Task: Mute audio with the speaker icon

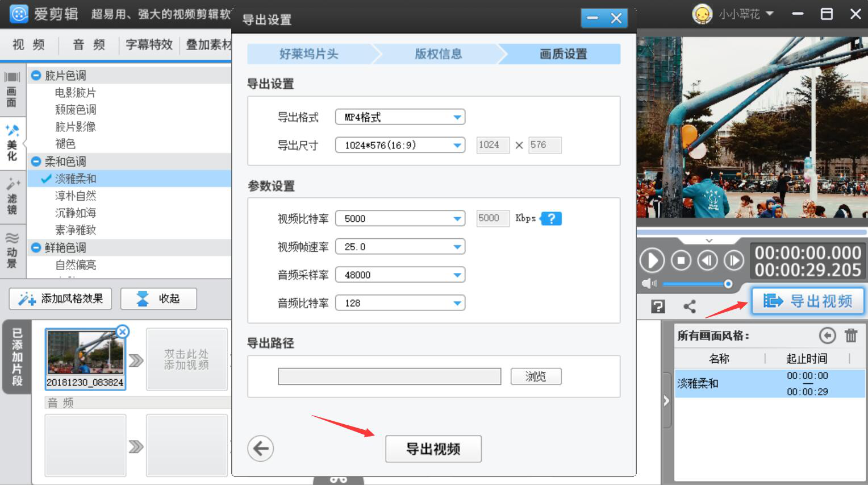Action: coord(648,284)
